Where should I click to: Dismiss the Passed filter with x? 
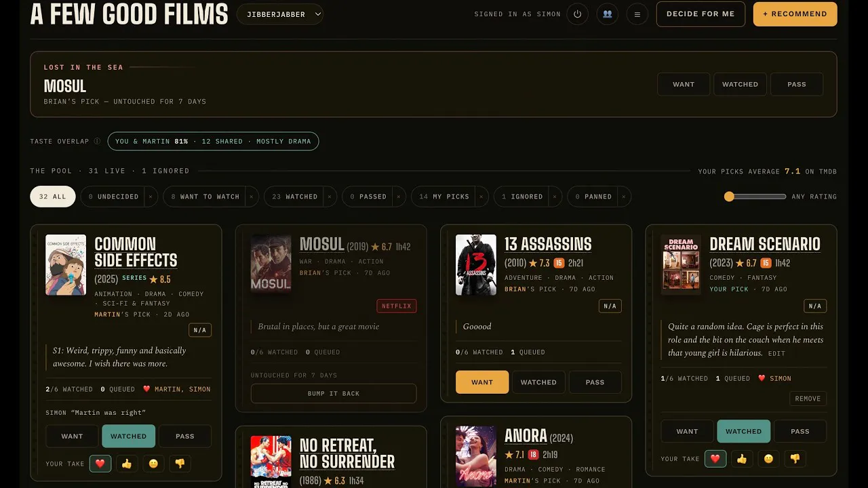[398, 197]
